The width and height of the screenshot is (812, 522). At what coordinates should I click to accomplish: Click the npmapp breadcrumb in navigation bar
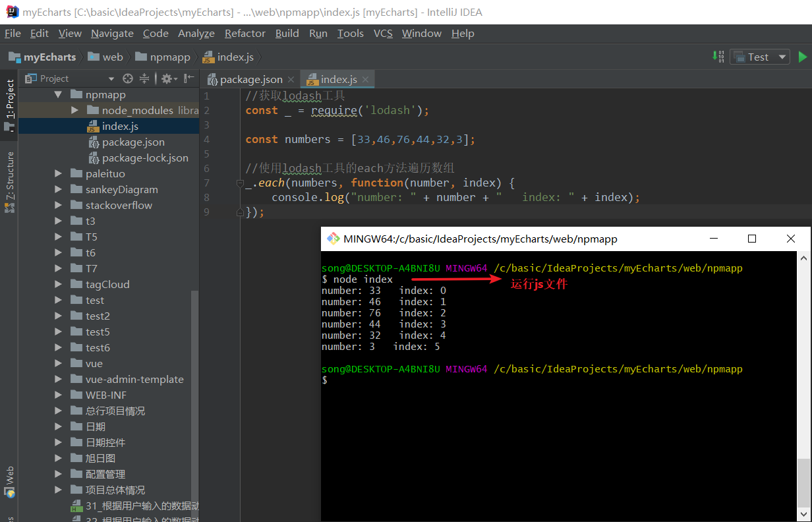pos(169,57)
